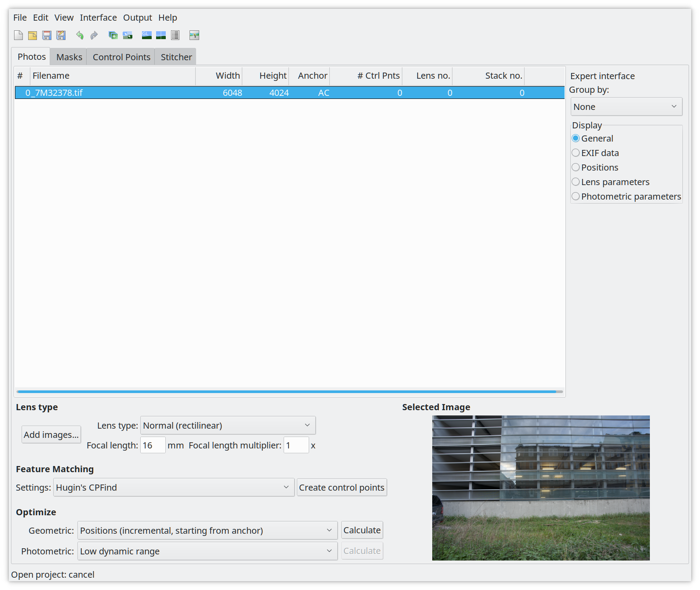Click the Focal length input field
Viewport: 700px width, 590px height.
coord(153,445)
